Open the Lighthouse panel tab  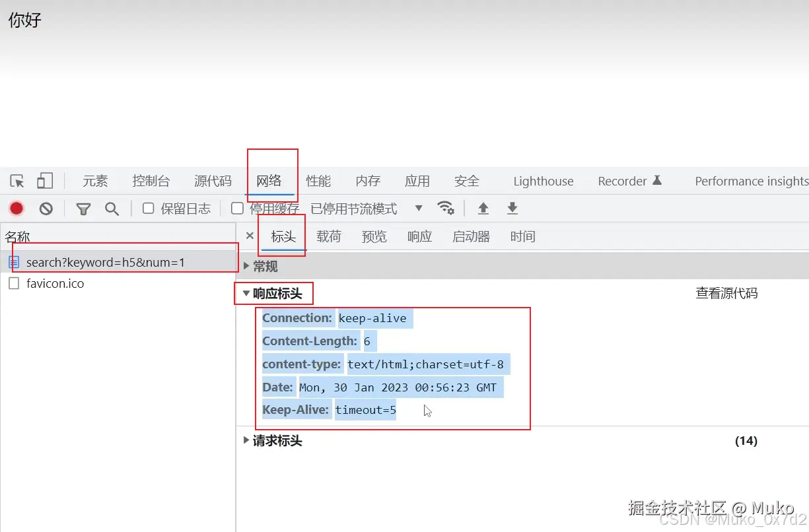(544, 181)
